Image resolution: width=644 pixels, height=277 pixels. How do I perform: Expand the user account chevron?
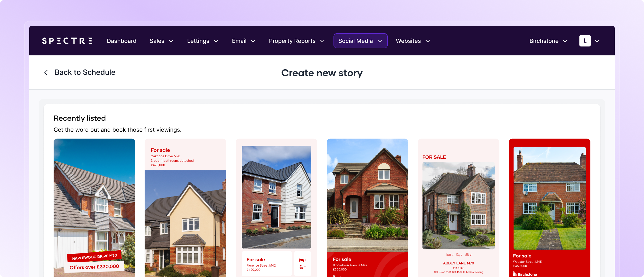[x=597, y=41]
